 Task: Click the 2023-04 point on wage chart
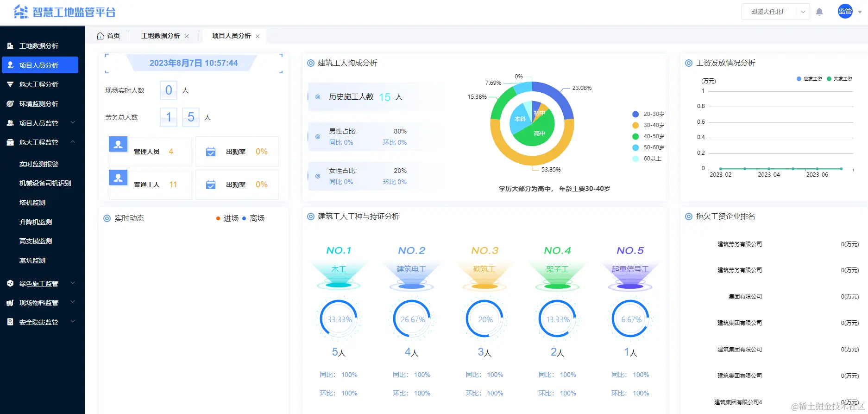coord(769,169)
